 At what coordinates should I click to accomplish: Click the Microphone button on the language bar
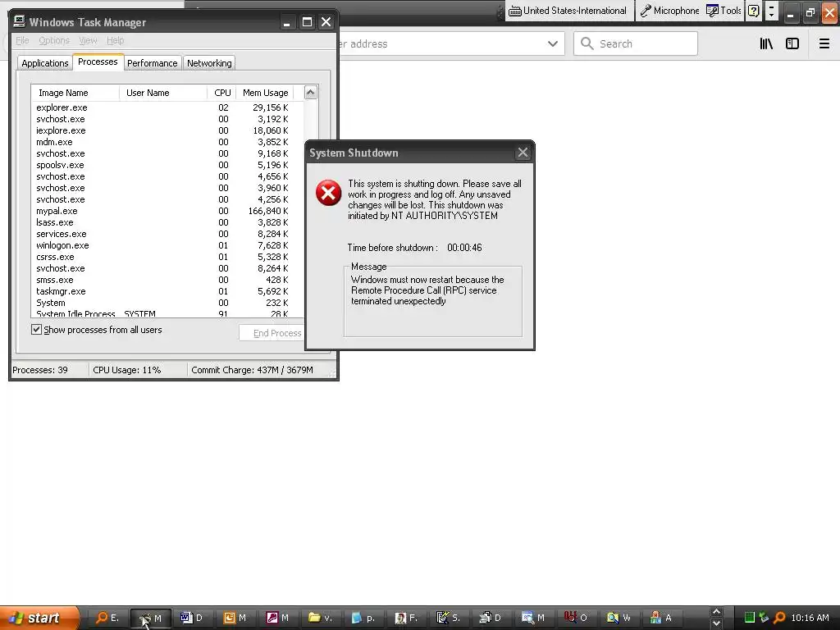click(669, 11)
